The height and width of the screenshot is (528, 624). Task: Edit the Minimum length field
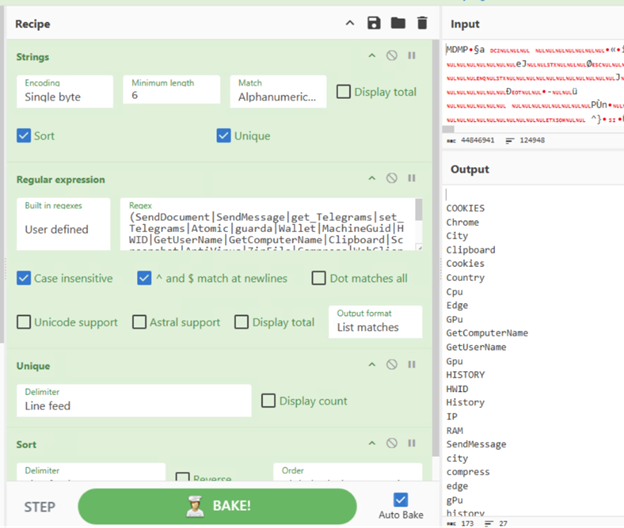tap(172, 90)
